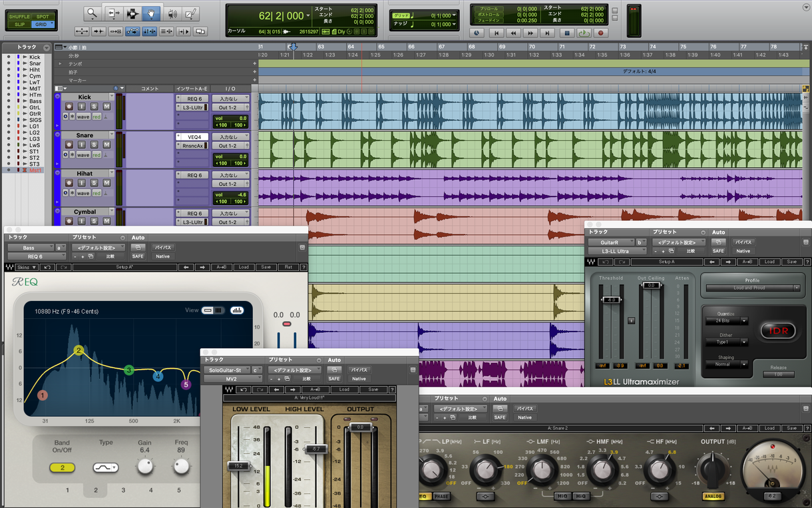Click Load button in REQ plugin

tap(244, 267)
